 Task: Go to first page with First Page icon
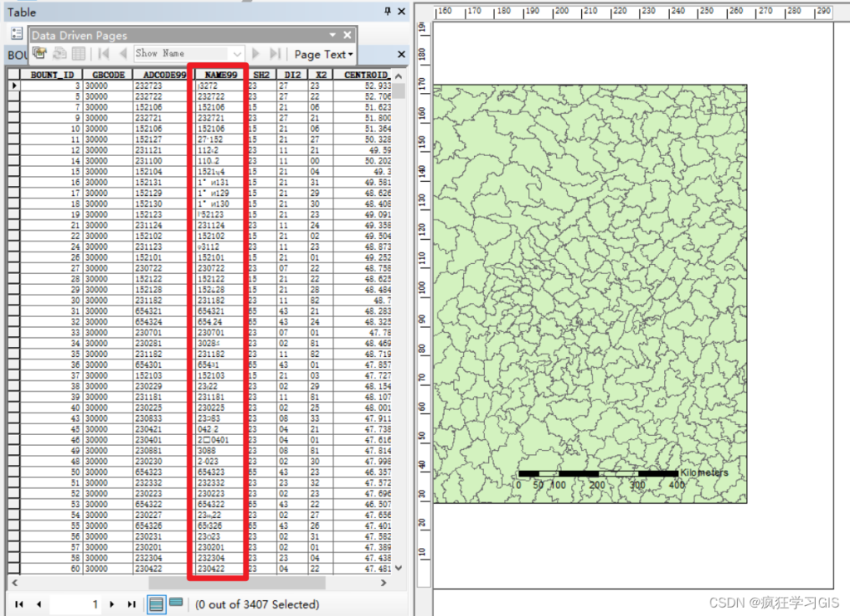point(105,53)
